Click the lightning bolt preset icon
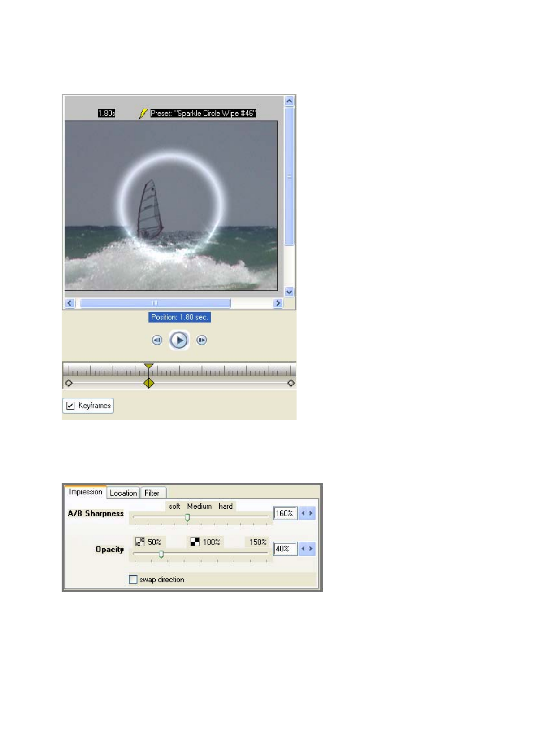Image resolution: width=534 pixels, height=756 pixels. coord(143,114)
